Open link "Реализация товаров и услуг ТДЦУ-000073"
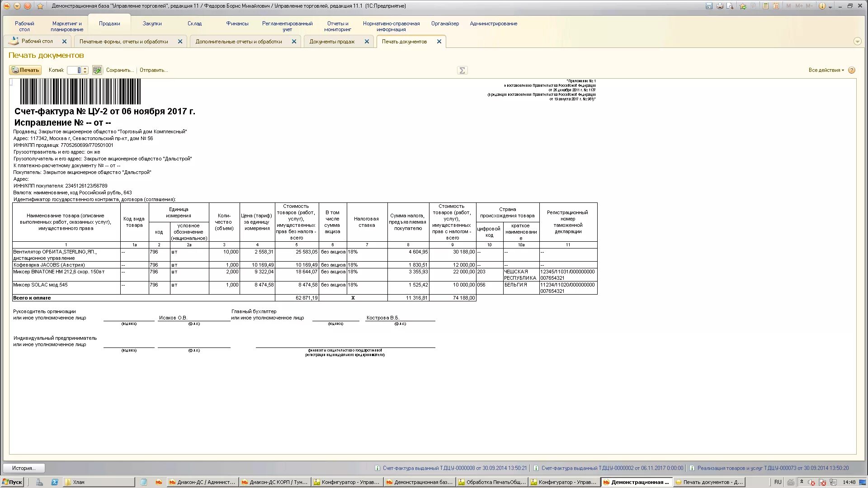868x488 pixels. coord(773,468)
